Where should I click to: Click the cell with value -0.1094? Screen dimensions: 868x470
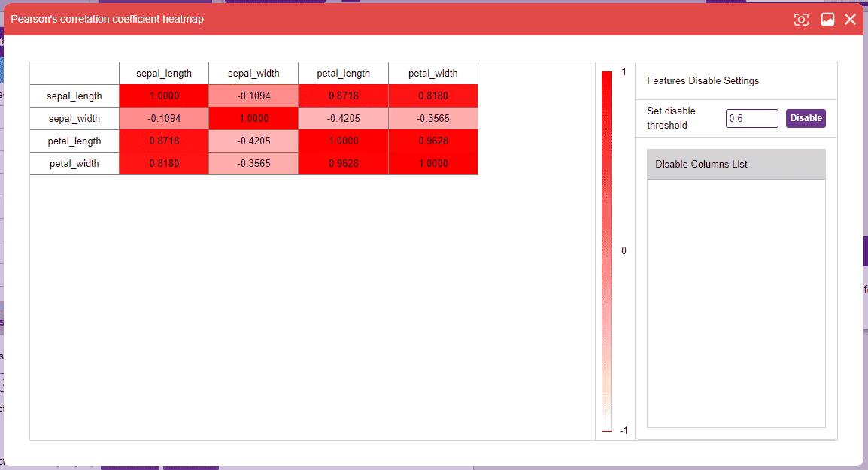(x=253, y=96)
